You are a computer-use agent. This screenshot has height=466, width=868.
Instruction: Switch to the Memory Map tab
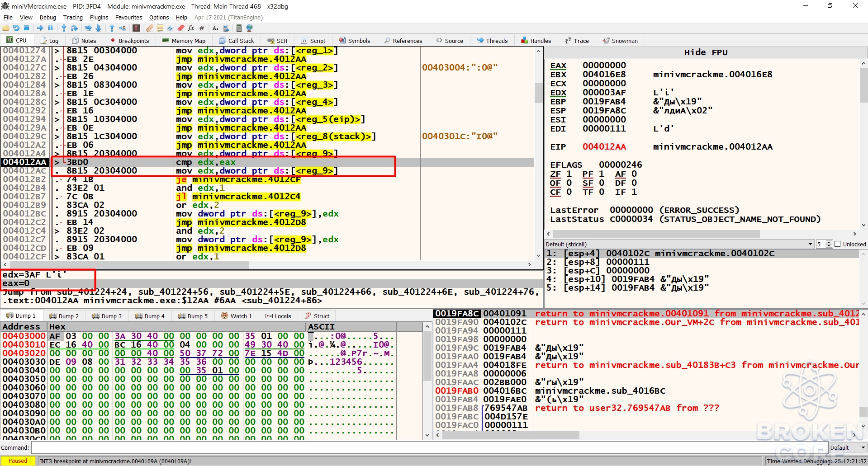[184, 41]
